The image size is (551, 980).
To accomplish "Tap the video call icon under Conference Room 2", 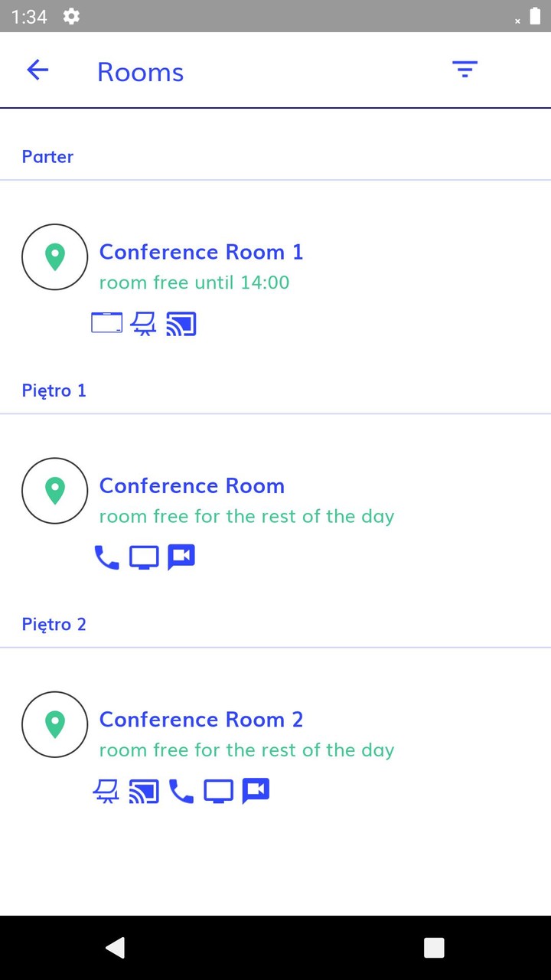I will pyautogui.click(x=256, y=791).
